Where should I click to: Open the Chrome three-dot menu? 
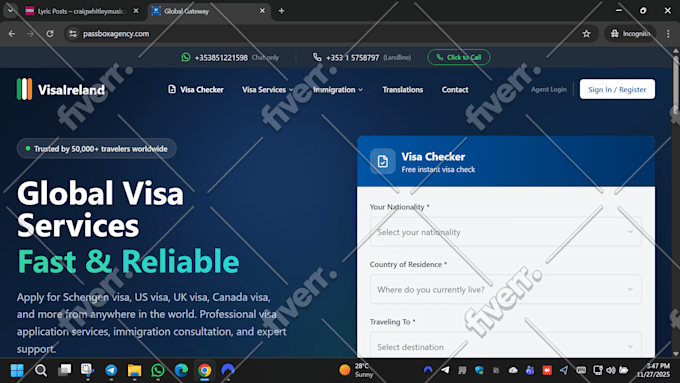(x=668, y=33)
